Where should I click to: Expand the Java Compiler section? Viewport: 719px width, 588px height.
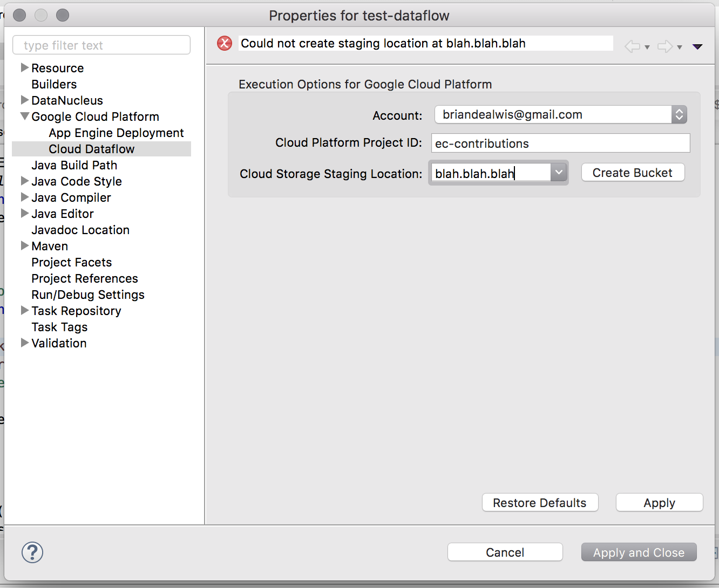coord(24,197)
